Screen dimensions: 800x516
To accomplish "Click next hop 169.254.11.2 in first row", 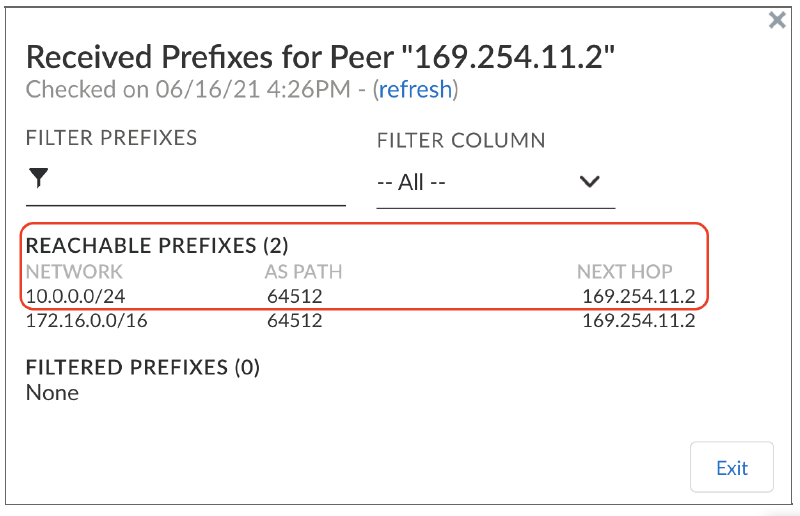I will [638, 296].
